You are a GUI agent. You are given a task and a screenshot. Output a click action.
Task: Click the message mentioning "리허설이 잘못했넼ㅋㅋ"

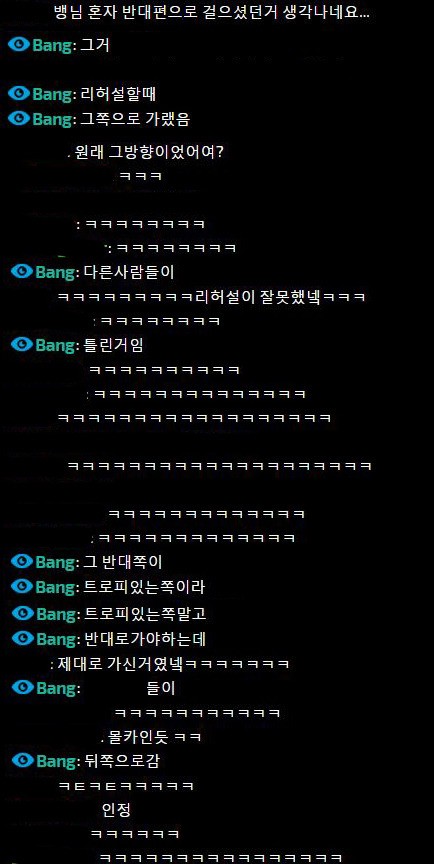pyautogui.click(x=212, y=297)
